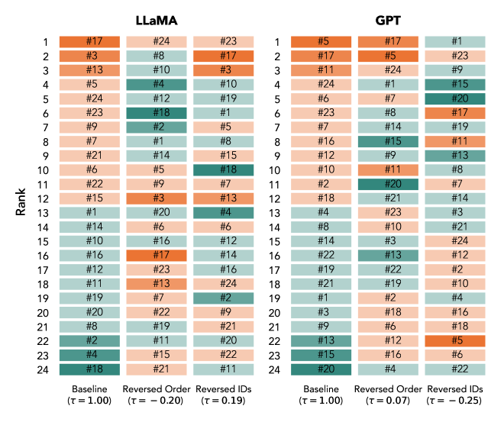Click the #24 cell atop LLaMA Reversed Order column
The height and width of the screenshot is (422, 504).
coord(157,41)
